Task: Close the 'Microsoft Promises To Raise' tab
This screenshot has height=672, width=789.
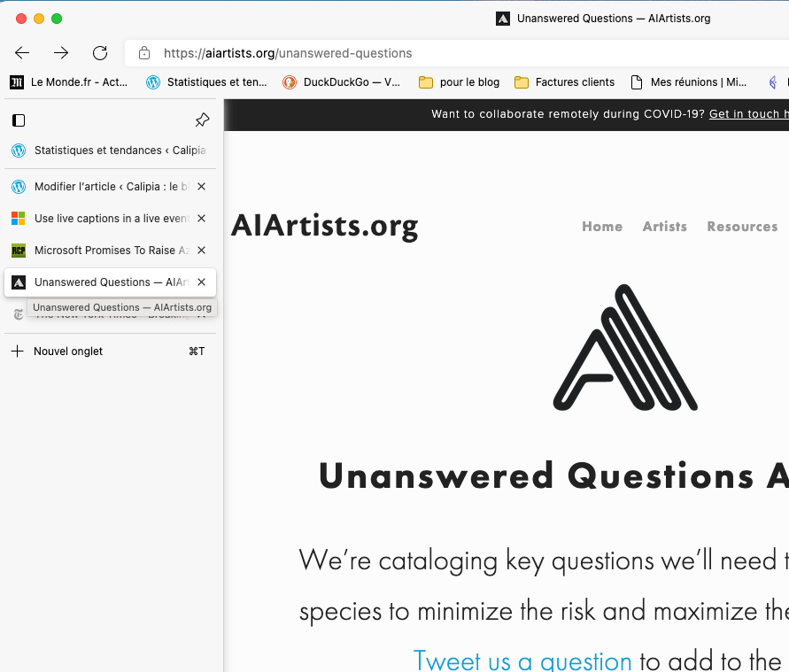Action: pyautogui.click(x=201, y=251)
